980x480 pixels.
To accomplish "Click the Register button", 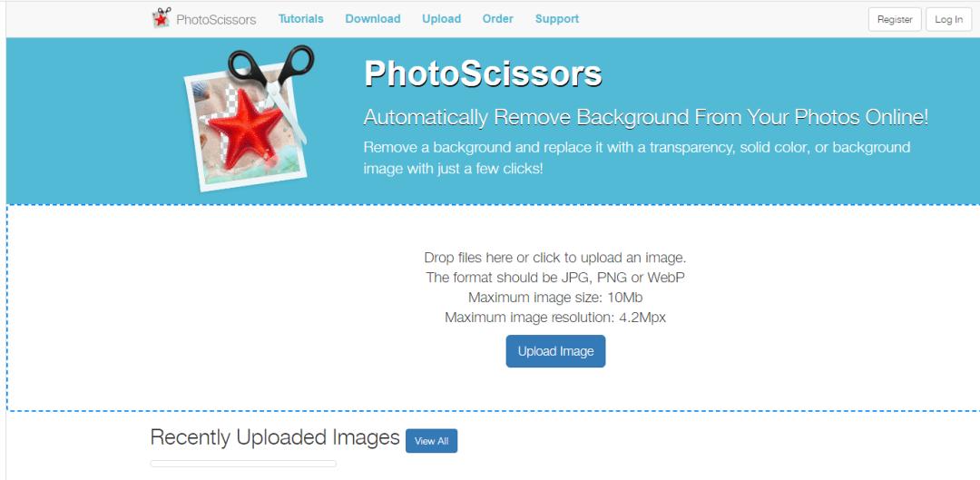I will point(895,19).
